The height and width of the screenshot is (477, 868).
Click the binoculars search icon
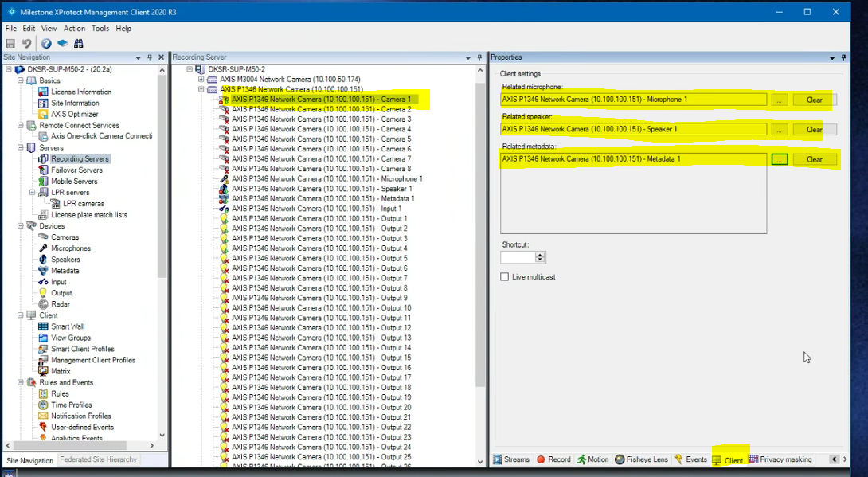(x=78, y=43)
